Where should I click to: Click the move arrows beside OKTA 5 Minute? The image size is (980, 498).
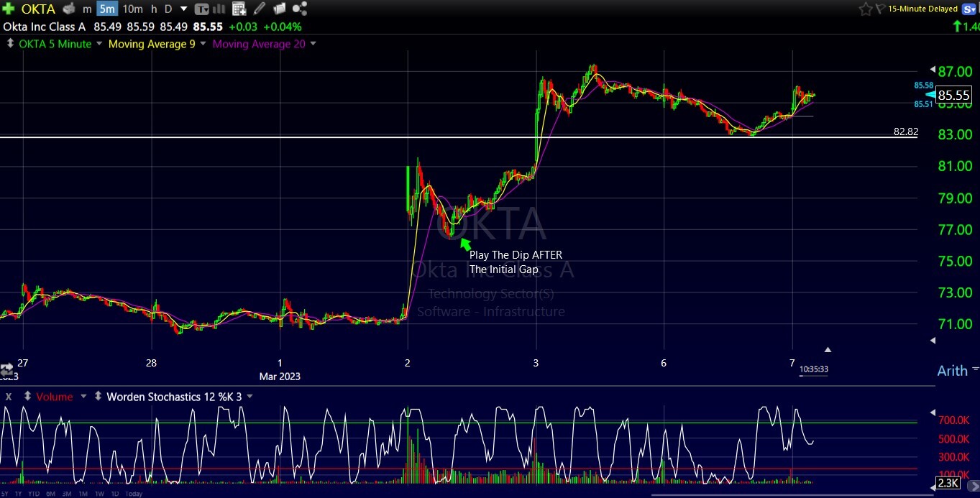click(x=9, y=44)
